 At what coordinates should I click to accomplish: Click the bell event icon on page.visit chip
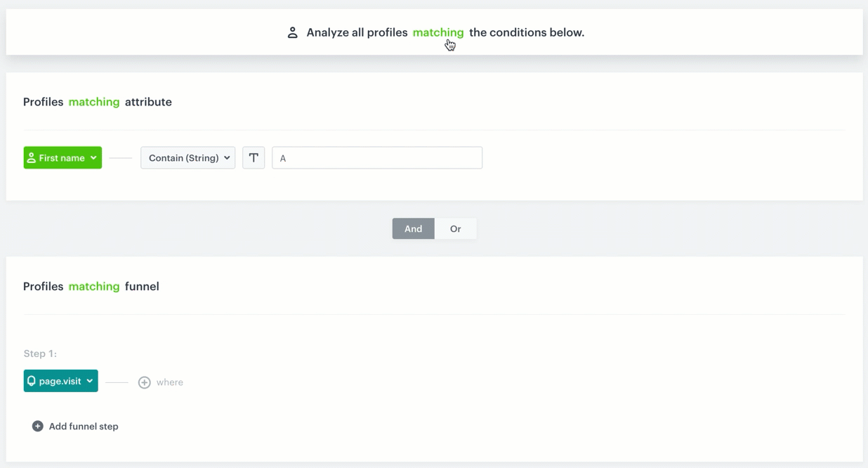(x=31, y=380)
